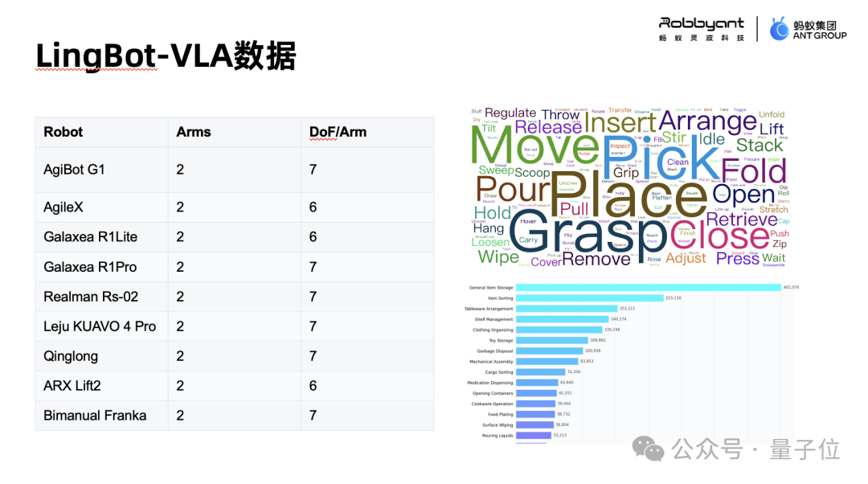Click the Robot column header
The image size is (868, 484).
pyautogui.click(x=63, y=132)
